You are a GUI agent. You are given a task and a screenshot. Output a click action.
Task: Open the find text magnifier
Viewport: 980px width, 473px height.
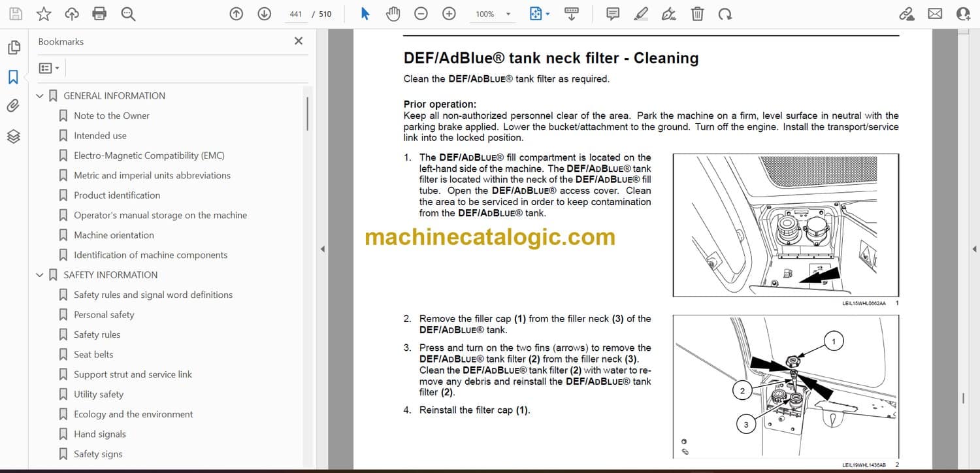tap(128, 14)
